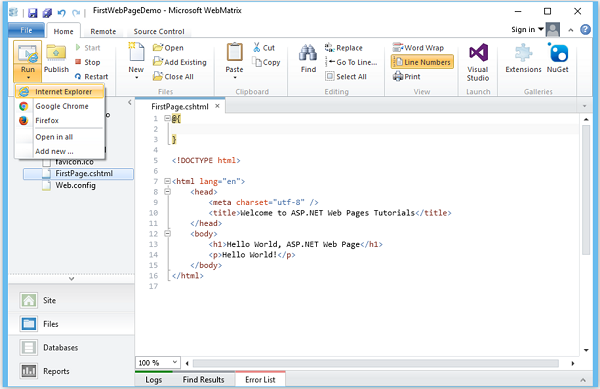Click the Publish icon
The image size is (600, 389).
(56, 53)
